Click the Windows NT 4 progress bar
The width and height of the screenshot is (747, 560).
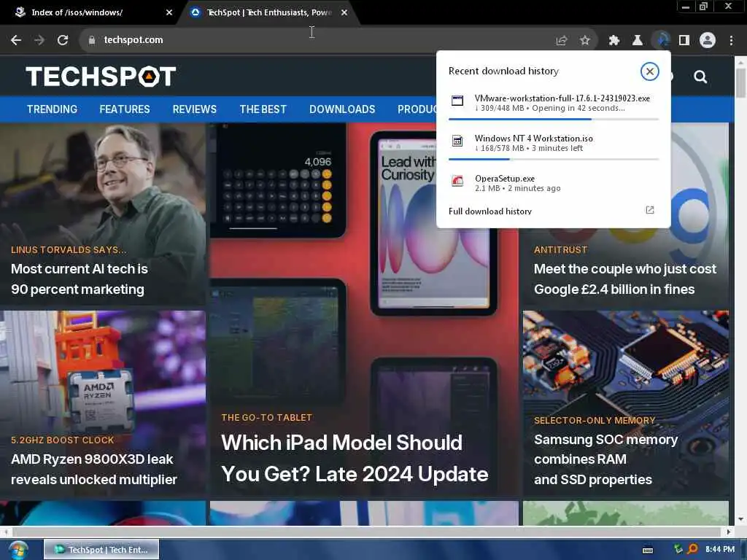click(x=554, y=159)
